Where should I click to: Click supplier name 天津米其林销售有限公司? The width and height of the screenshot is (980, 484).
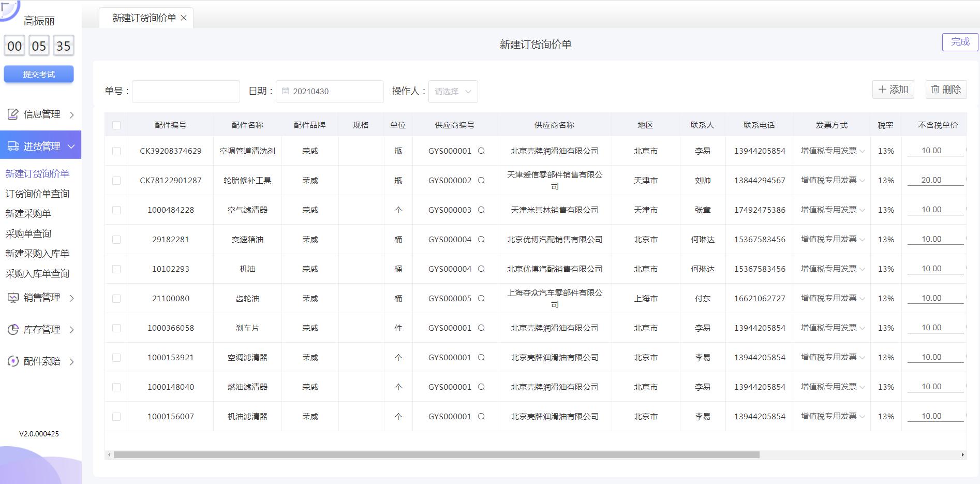[x=555, y=210]
